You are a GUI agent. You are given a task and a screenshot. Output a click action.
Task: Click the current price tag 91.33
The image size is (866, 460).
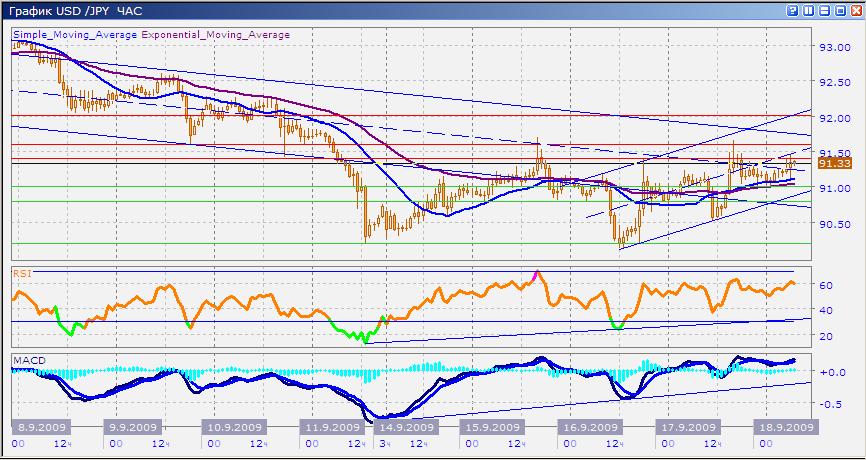point(834,163)
